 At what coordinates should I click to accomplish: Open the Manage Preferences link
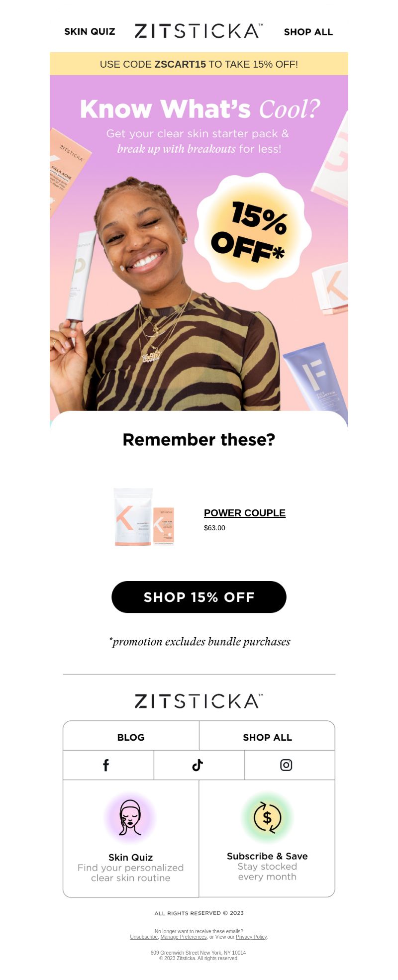tap(184, 937)
